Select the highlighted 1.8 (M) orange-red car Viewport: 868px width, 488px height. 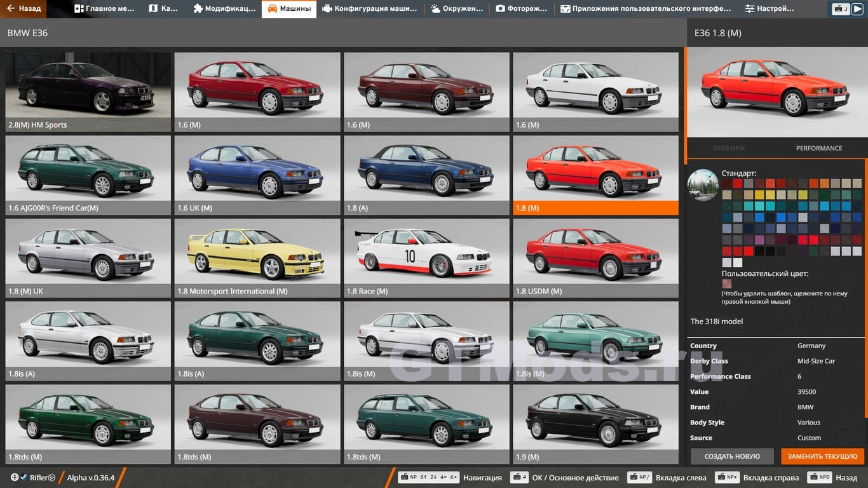595,175
